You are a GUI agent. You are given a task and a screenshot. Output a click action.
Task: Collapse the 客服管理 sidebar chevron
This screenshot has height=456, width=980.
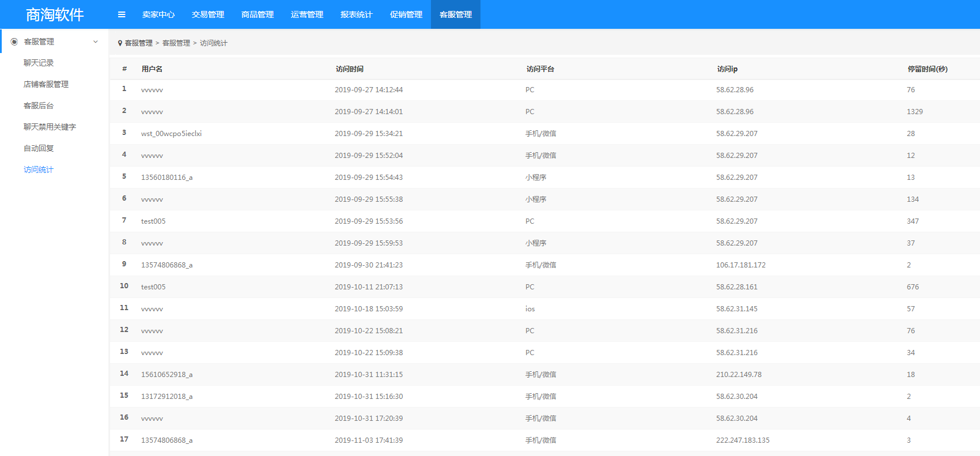96,42
